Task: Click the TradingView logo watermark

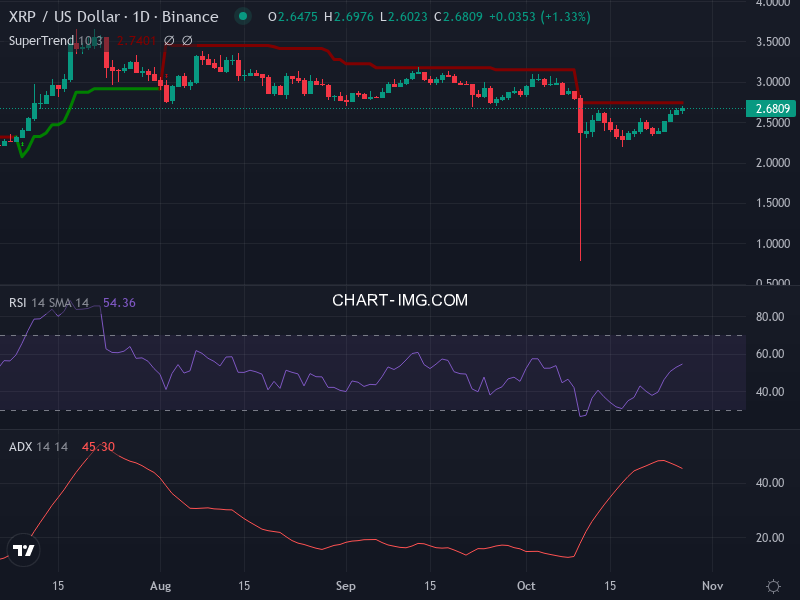Action: [x=23, y=551]
